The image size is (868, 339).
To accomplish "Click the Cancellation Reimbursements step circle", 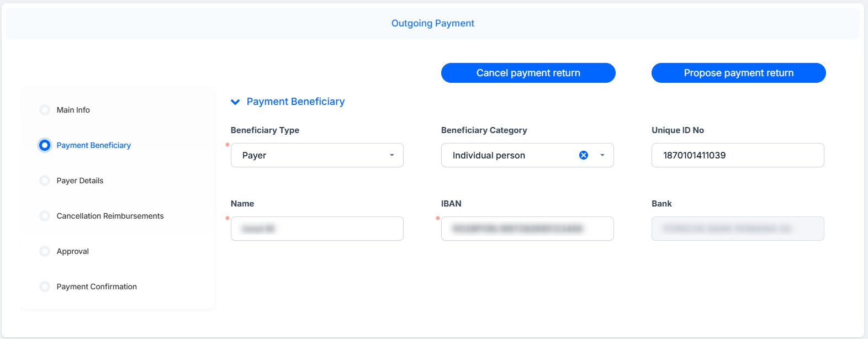I will coord(45,216).
